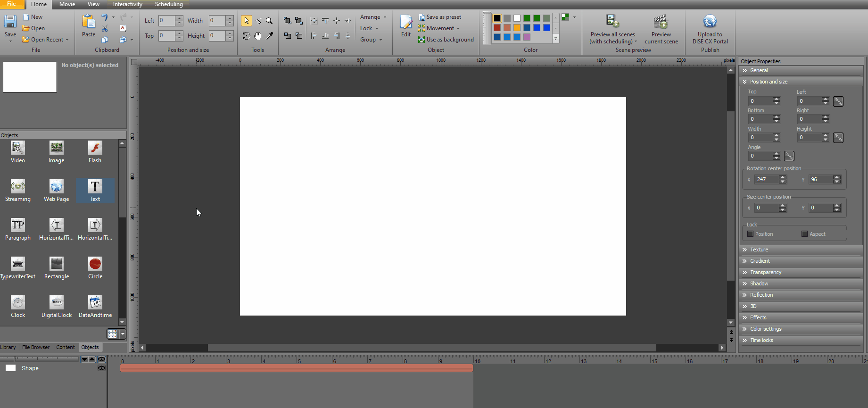868x408 pixels.
Task: Click the rotation center X field
Action: click(766, 179)
